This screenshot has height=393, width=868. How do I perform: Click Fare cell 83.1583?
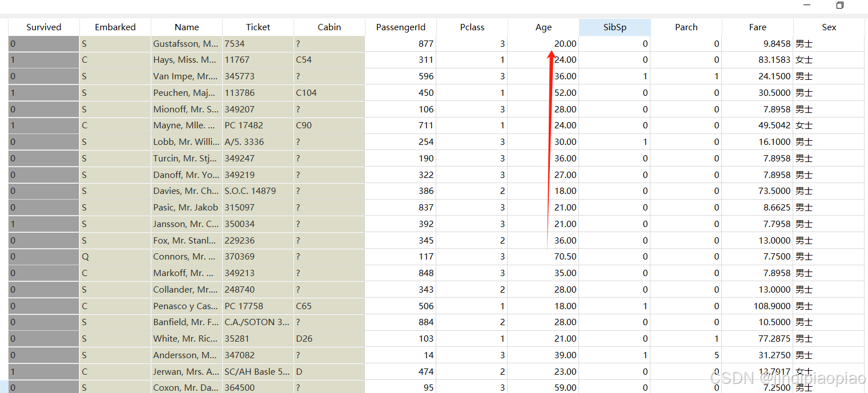[758, 60]
